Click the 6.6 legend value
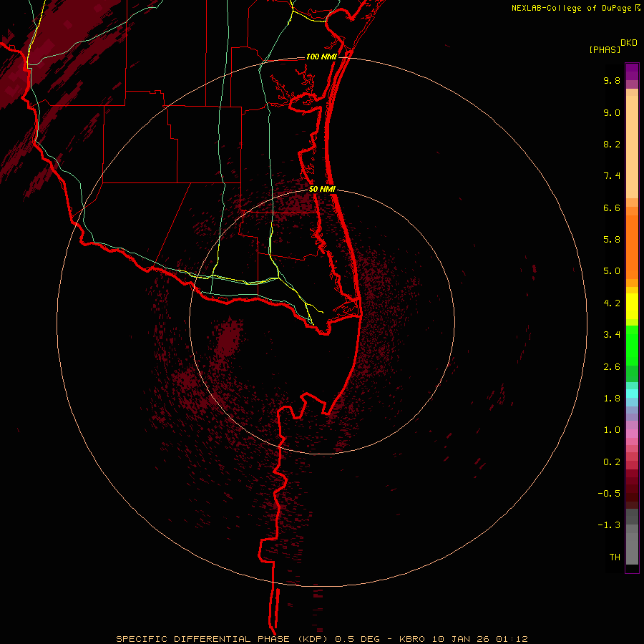Viewport: 644px width, 644px height. [612, 208]
